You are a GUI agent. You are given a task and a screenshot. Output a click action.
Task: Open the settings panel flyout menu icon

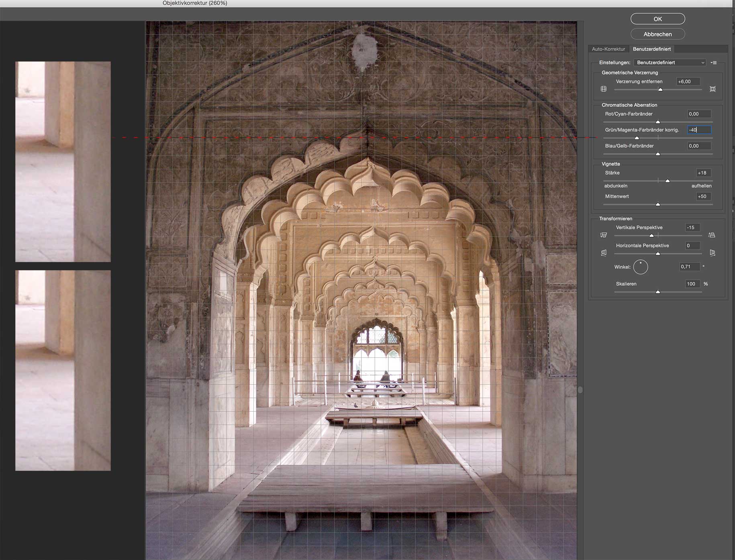[x=714, y=63]
